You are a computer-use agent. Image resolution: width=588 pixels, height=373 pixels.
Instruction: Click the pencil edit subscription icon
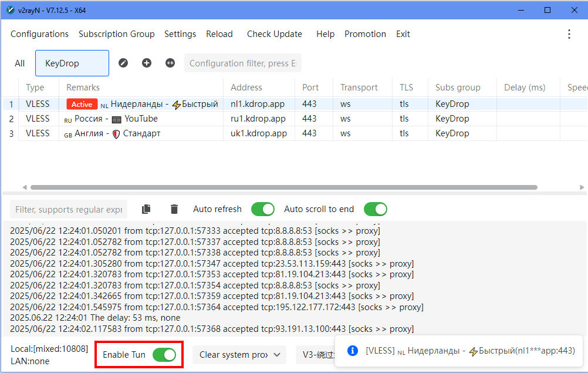(123, 63)
